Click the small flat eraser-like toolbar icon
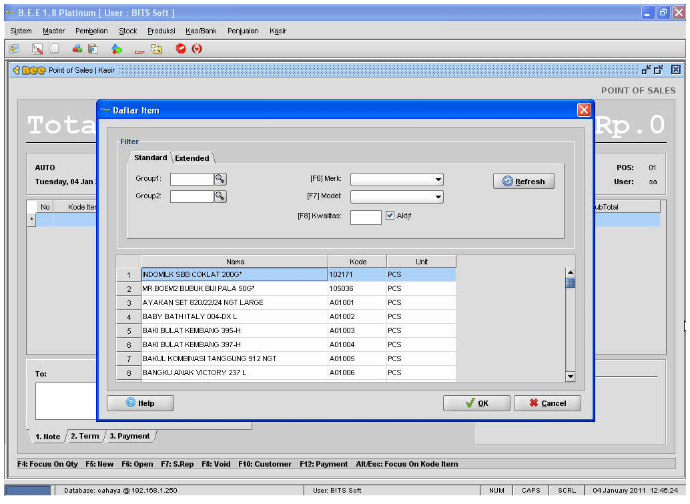The width and height of the screenshot is (690, 504). coord(139,51)
